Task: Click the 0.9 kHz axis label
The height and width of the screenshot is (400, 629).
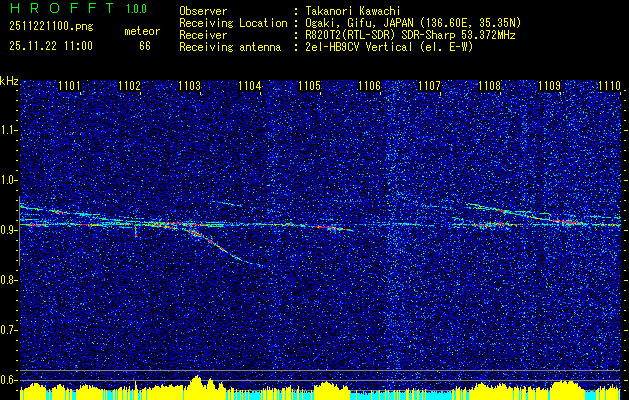Action: pos(8,230)
